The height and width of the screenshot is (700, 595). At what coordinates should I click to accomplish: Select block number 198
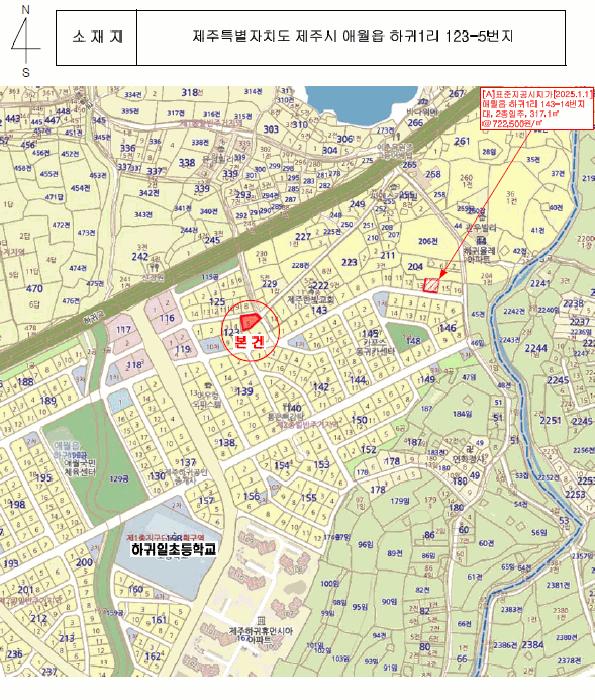17,504
